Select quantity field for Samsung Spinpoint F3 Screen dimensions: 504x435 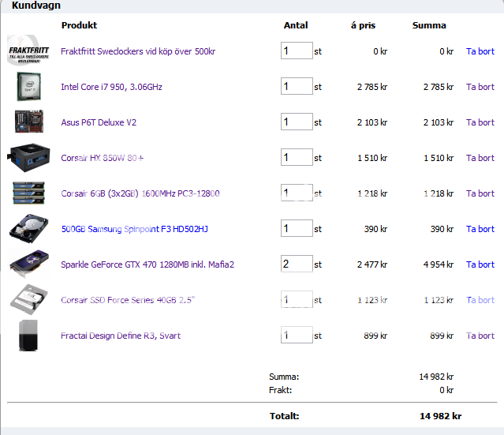[x=296, y=229]
